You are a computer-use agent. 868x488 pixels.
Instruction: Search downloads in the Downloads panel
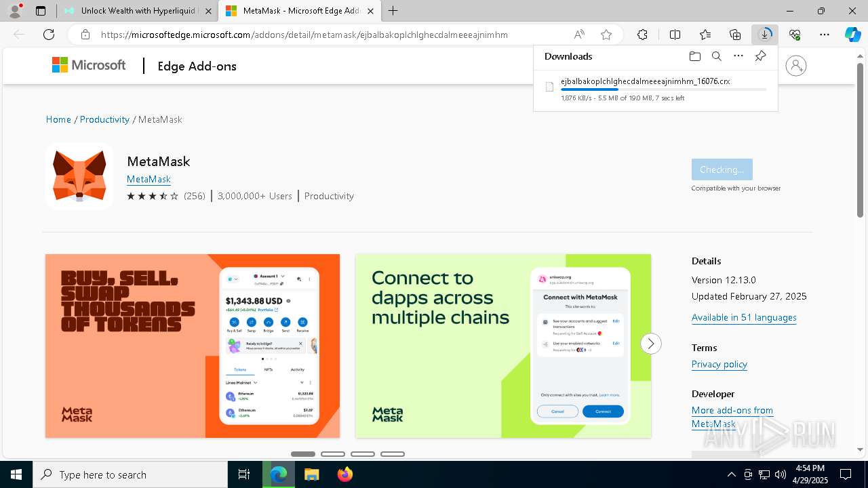pyautogui.click(x=716, y=56)
